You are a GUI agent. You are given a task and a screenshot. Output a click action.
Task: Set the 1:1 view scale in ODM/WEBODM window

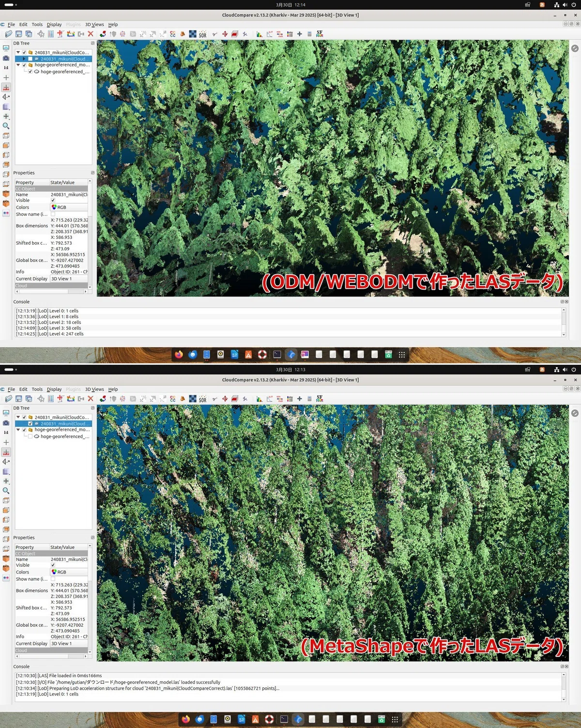pyautogui.click(x=6, y=68)
